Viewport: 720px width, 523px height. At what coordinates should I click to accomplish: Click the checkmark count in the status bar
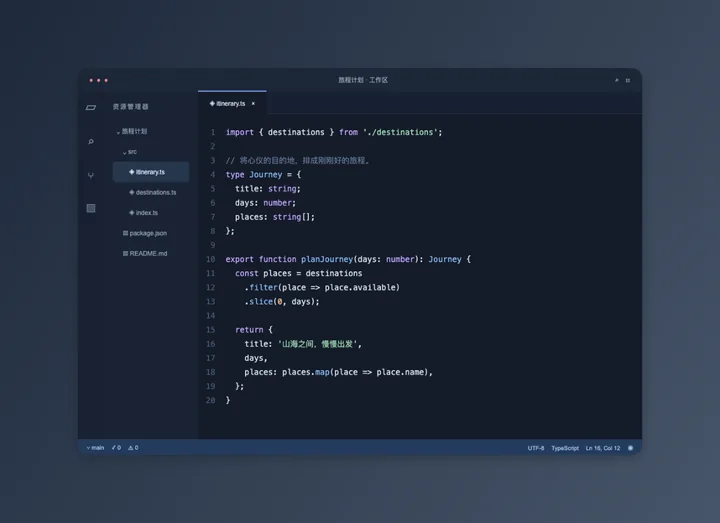(x=116, y=448)
